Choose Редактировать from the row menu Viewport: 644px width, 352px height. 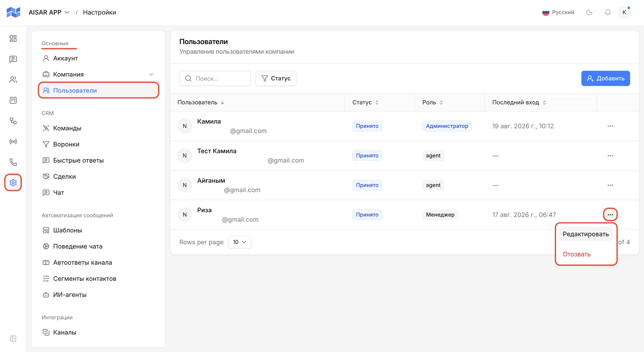click(x=586, y=234)
